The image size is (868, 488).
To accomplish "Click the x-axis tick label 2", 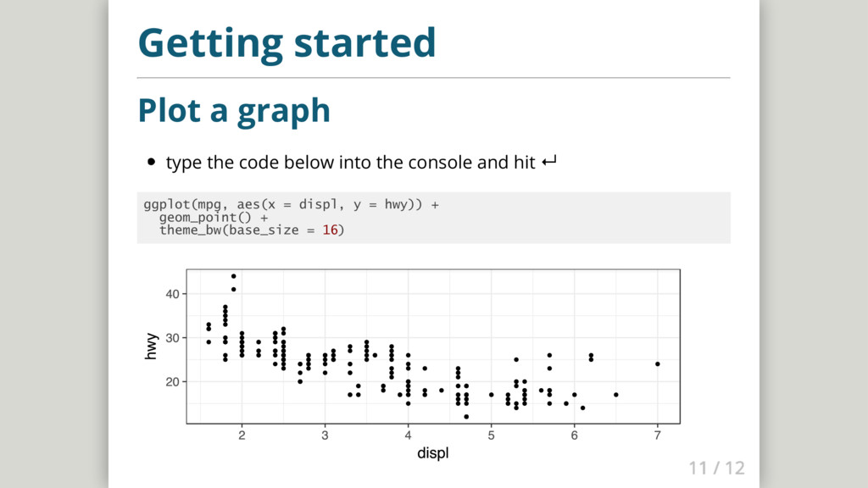I will [x=242, y=435].
